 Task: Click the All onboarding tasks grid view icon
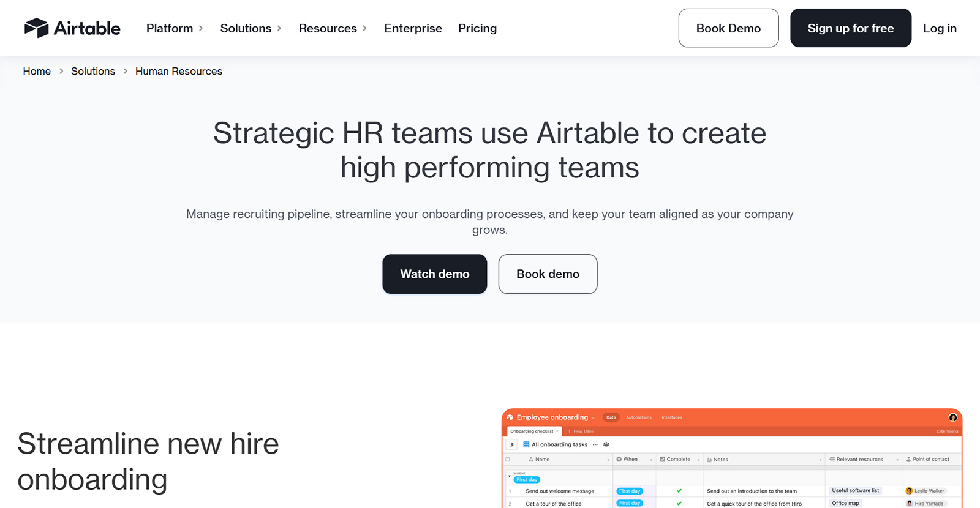(x=526, y=444)
